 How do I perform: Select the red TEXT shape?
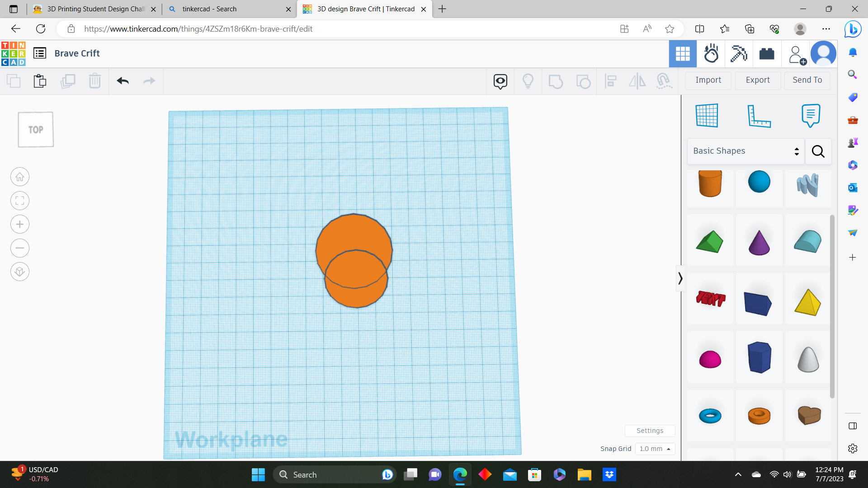pos(711,299)
